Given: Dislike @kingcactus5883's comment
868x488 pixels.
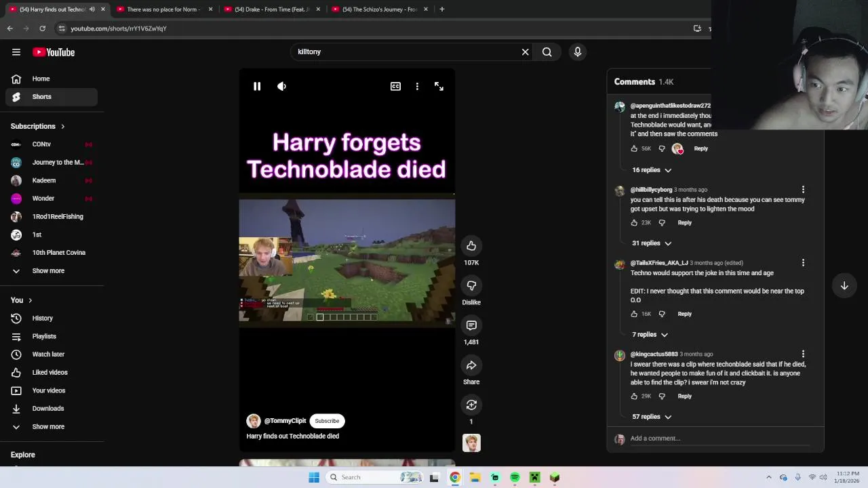Looking at the screenshot, I should [662, 396].
